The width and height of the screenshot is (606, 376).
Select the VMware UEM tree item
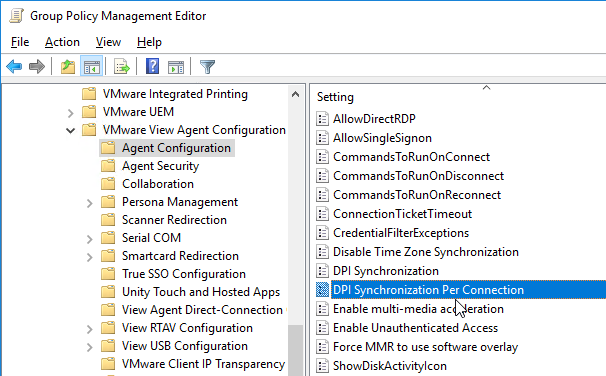[x=138, y=112]
